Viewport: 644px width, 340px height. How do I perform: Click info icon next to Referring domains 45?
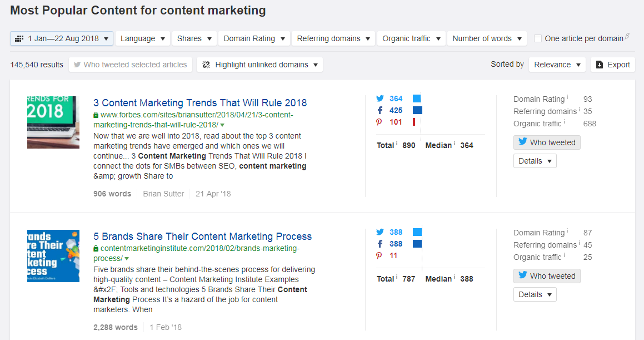pyautogui.click(x=580, y=243)
